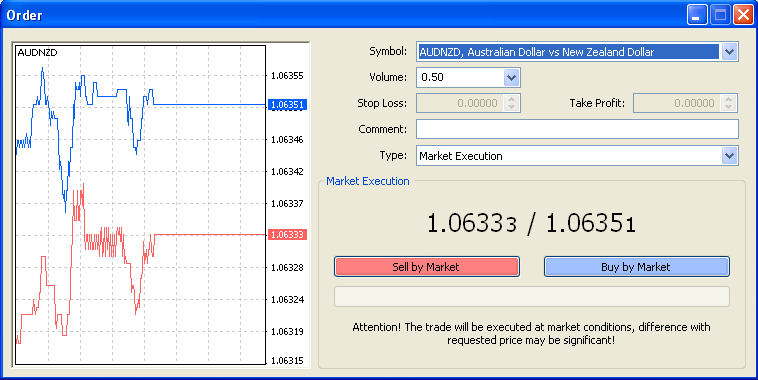Expand the Volume dropdown arrow
The image size is (758, 380).
tap(511, 77)
